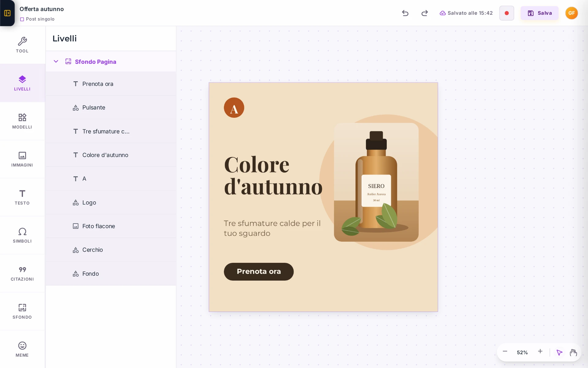Image resolution: width=588 pixels, height=368 pixels.
Task: Select the Tre sfumature c... layer
Action: tap(111, 131)
